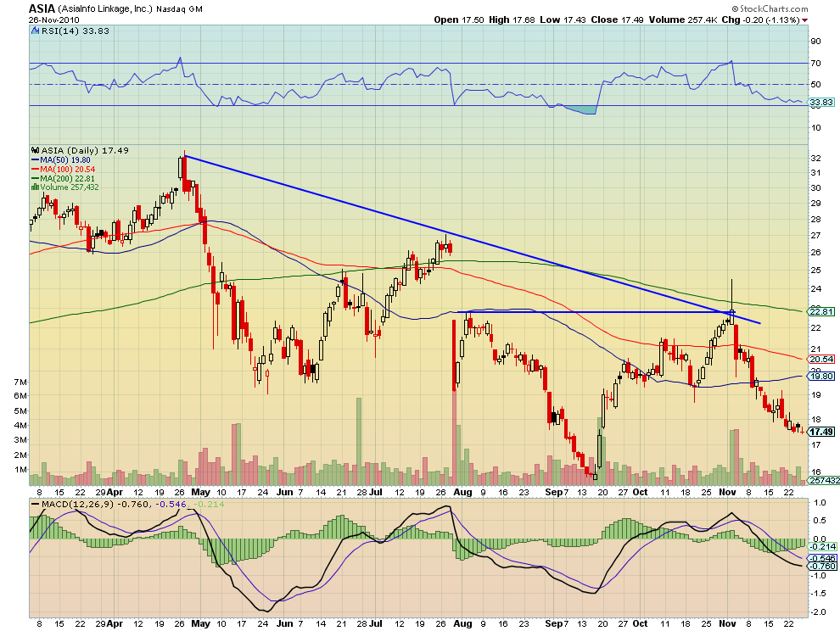Viewport: 840px width, 631px height.
Task: Click the red MA(100) legend dash
Action: click(36, 170)
